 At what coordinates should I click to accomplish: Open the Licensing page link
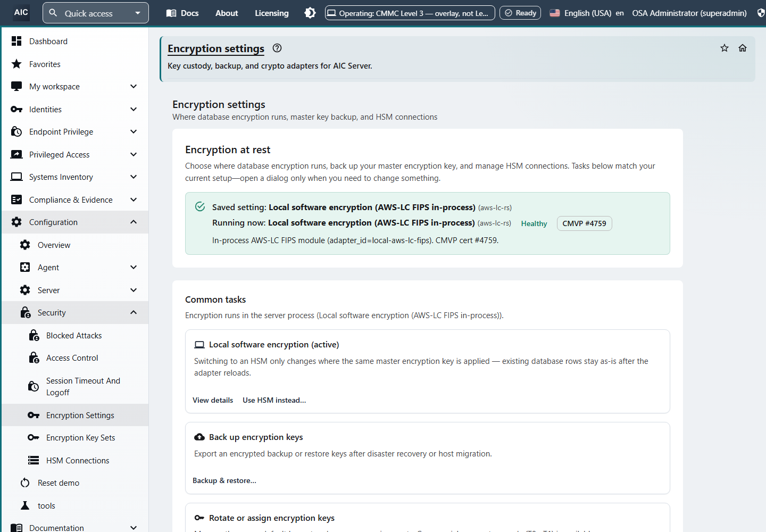coord(272,13)
